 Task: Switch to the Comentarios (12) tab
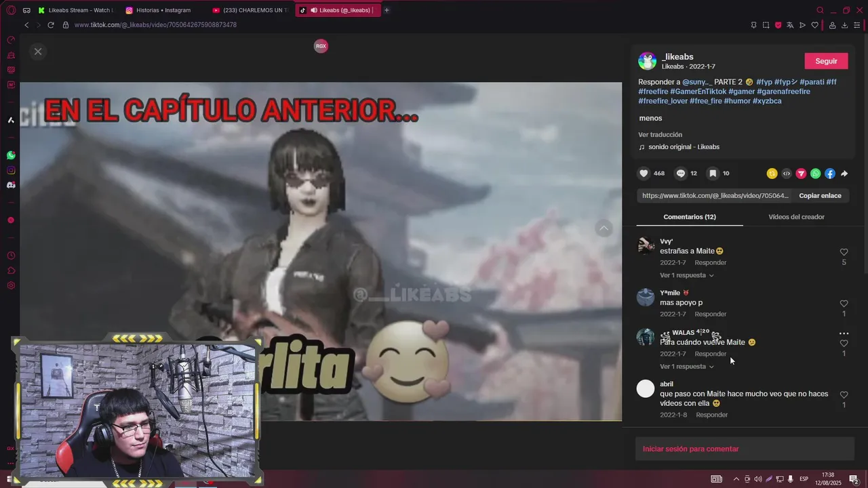[x=690, y=217]
